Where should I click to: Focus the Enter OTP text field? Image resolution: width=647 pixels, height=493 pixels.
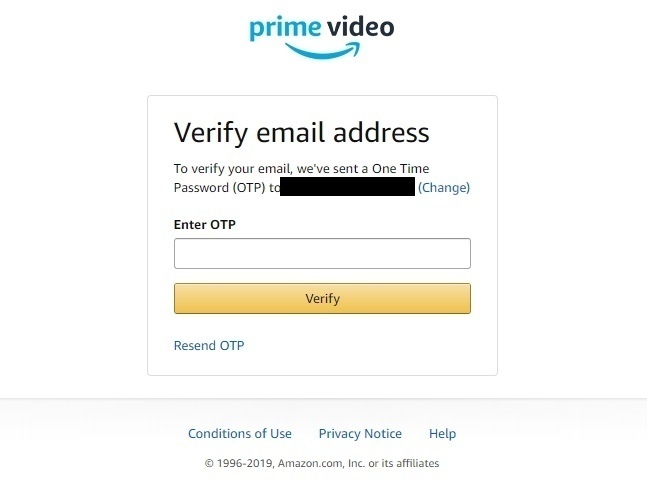coord(322,253)
